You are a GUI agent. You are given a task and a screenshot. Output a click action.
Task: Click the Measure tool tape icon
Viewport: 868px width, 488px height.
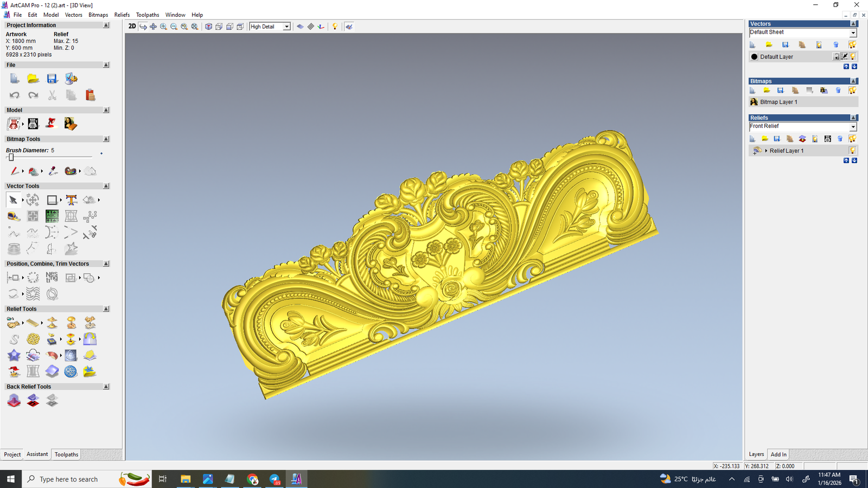(x=14, y=216)
